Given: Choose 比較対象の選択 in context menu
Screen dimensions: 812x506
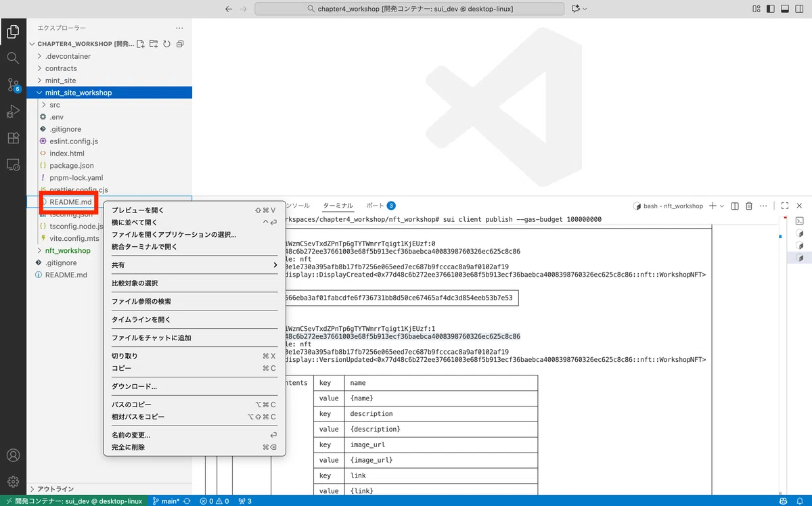Looking at the screenshot, I should pos(195,283).
